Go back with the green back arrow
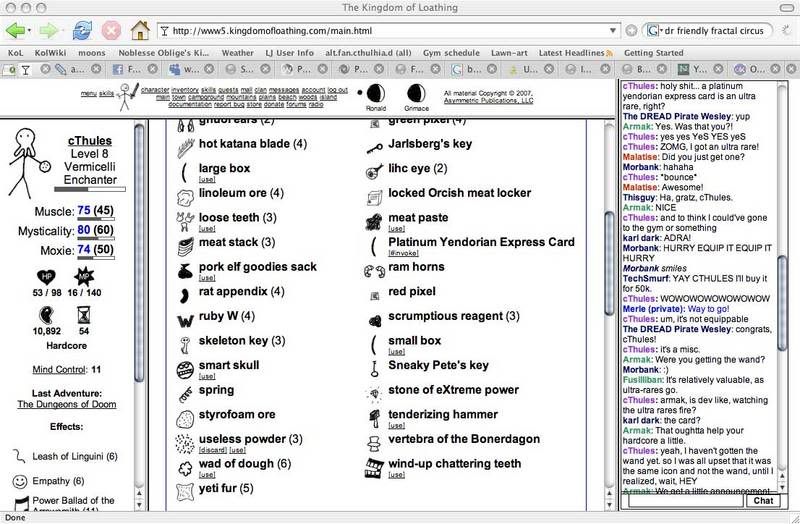The height and width of the screenshot is (524, 800). click(x=15, y=31)
